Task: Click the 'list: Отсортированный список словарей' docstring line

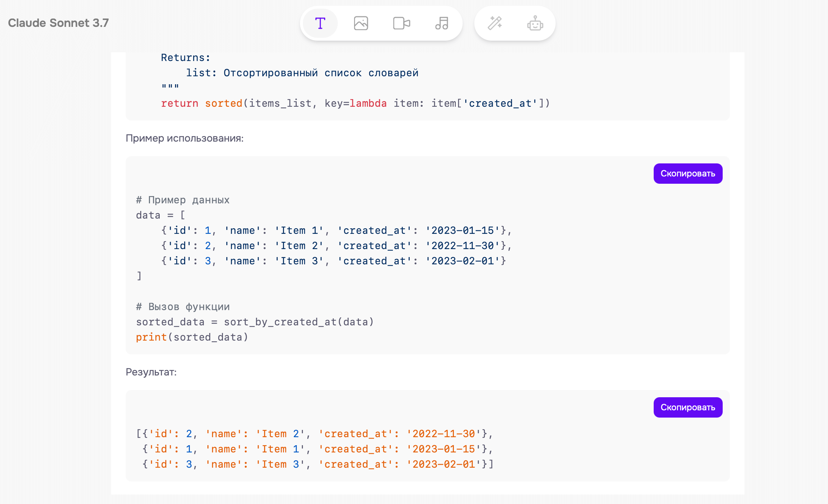Action: pos(302,73)
